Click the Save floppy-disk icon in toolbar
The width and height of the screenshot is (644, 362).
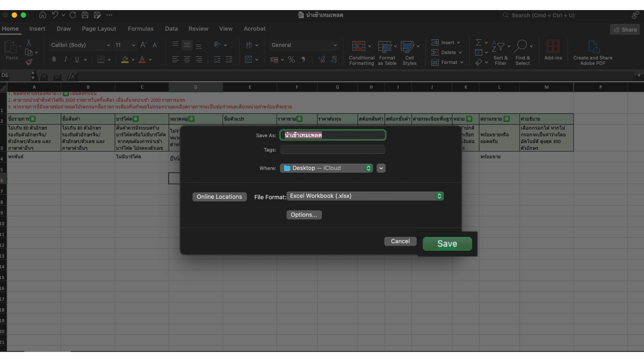pos(85,15)
